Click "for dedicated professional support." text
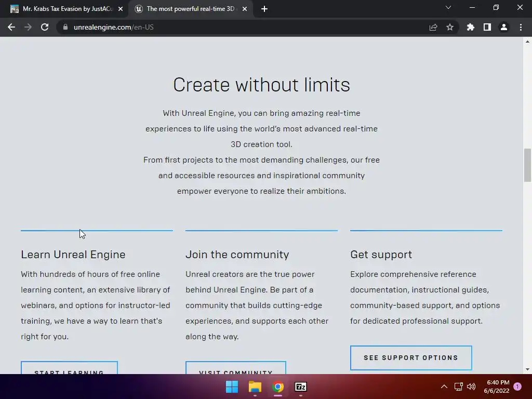Viewport: 532px width, 399px height. [x=416, y=321]
